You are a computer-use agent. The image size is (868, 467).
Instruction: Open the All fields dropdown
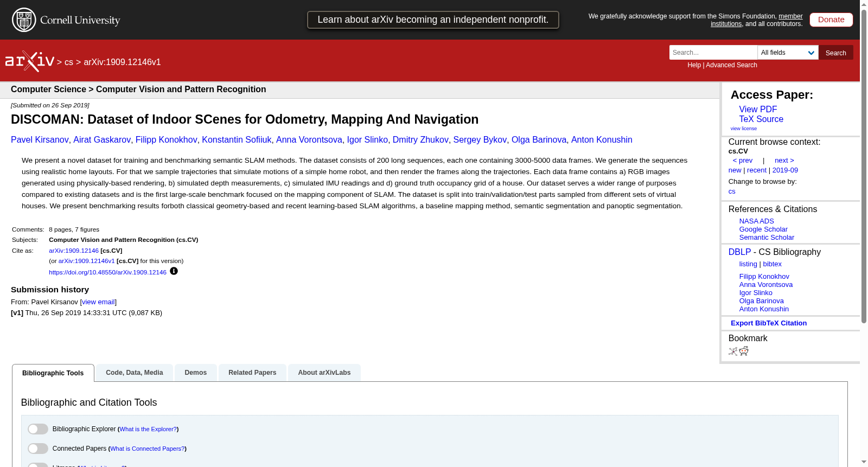point(788,53)
